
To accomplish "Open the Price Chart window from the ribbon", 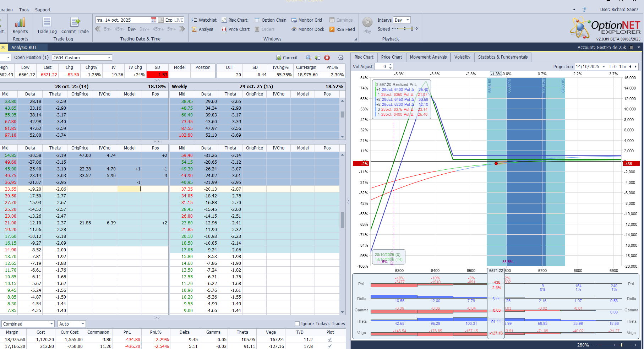I will (235, 29).
